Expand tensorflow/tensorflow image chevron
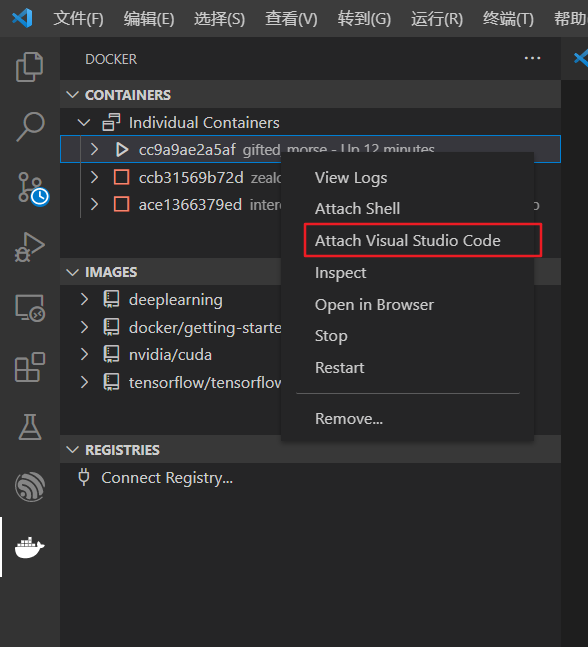Screen dimensions: 588x647 (x=85, y=382)
